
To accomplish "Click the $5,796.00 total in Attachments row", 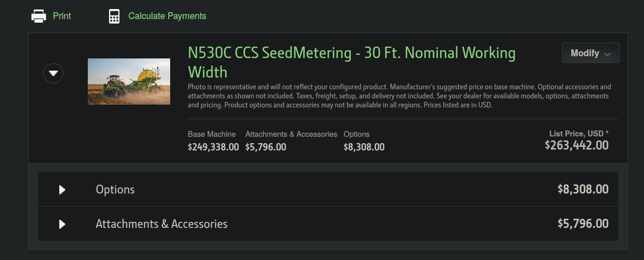I will (x=583, y=224).
